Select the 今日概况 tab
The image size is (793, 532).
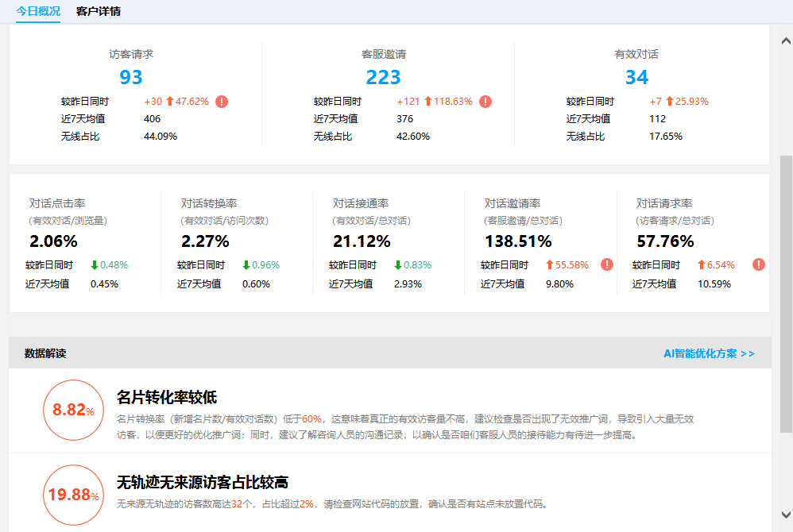[x=38, y=11]
